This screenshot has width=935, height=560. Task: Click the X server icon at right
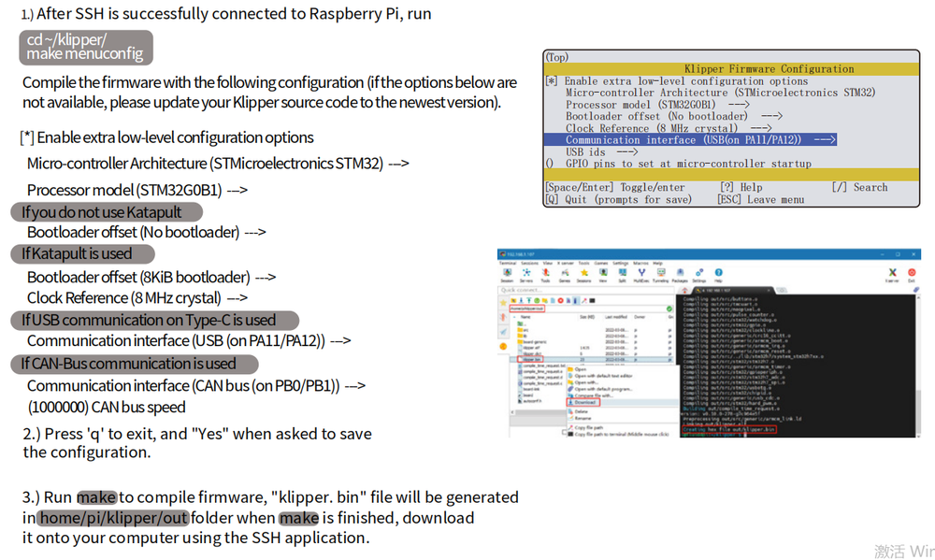[x=892, y=274]
